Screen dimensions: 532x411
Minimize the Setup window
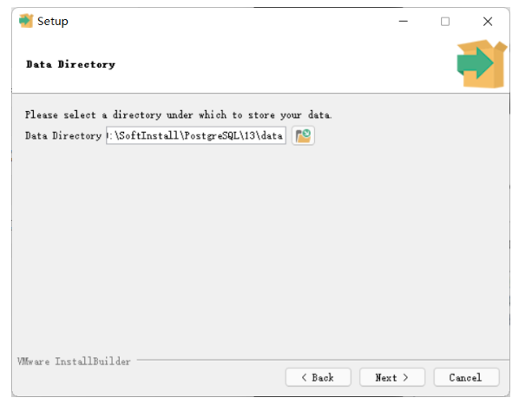403,22
